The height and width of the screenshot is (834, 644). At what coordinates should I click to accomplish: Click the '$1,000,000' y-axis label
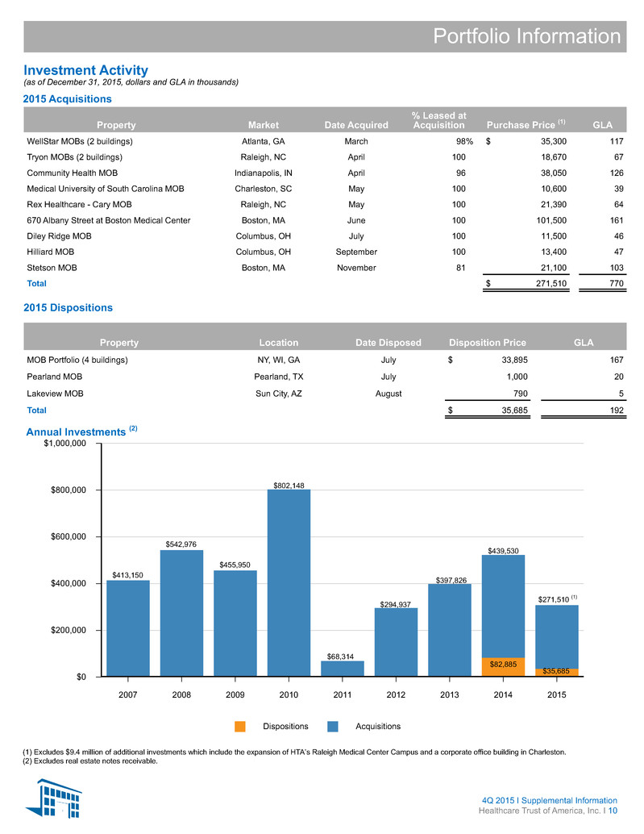click(x=64, y=443)
